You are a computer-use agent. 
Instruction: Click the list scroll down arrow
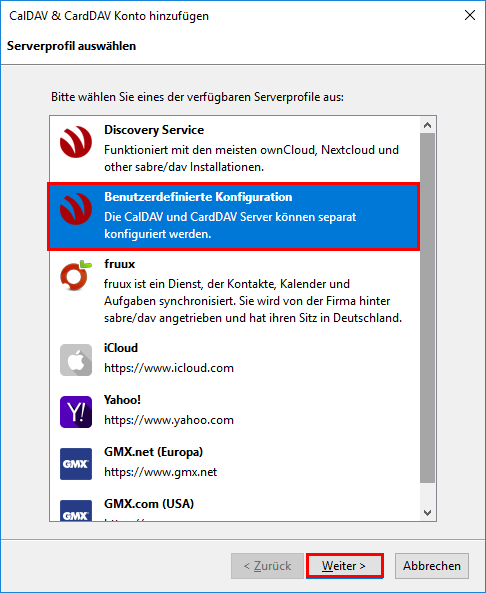428,513
